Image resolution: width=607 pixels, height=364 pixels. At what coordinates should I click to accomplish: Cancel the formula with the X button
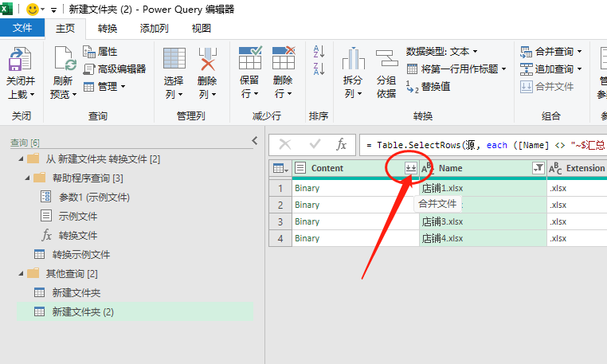[x=285, y=145]
